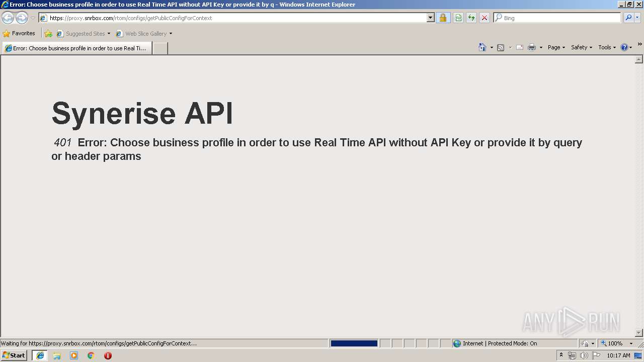Image resolution: width=644 pixels, height=362 pixels.
Task: Click the vertical scrollbar down arrow
Action: coord(639,333)
